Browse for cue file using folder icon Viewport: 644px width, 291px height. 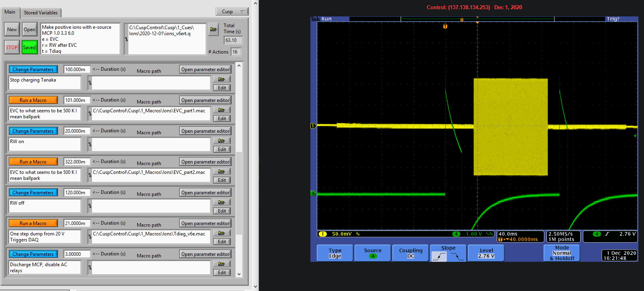tap(213, 29)
